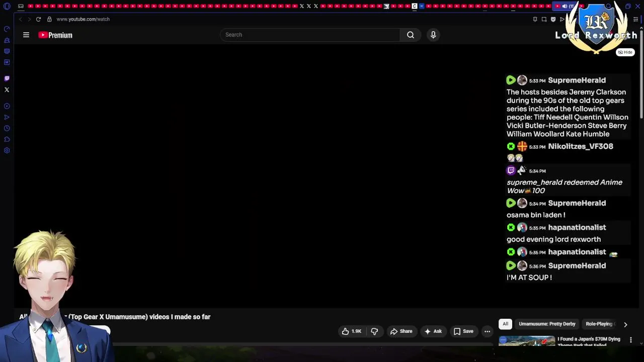Focus the YouTube Search box
644x362 pixels.
(310, 35)
